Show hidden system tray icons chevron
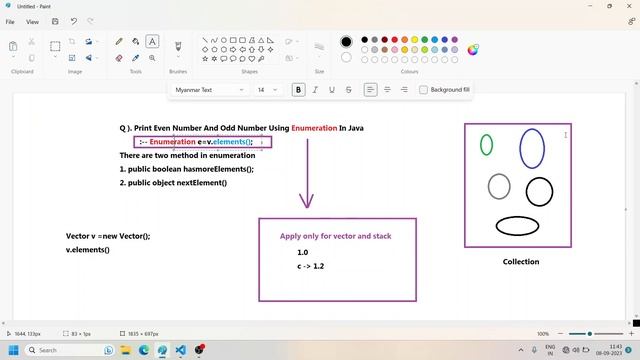This screenshot has height=360, width=640. [x=521, y=350]
